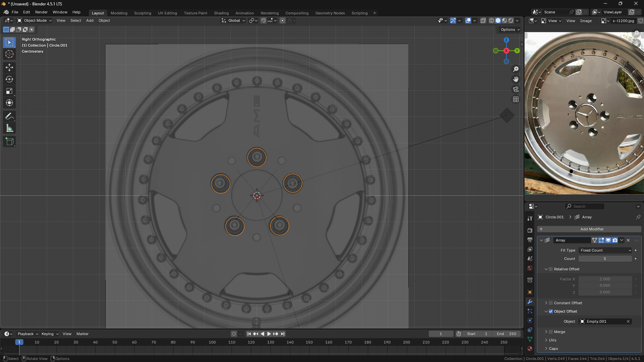Image resolution: width=644 pixels, height=362 pixels.
Task: Enable the Relative Offset checkbox
Action: point(551,269)
